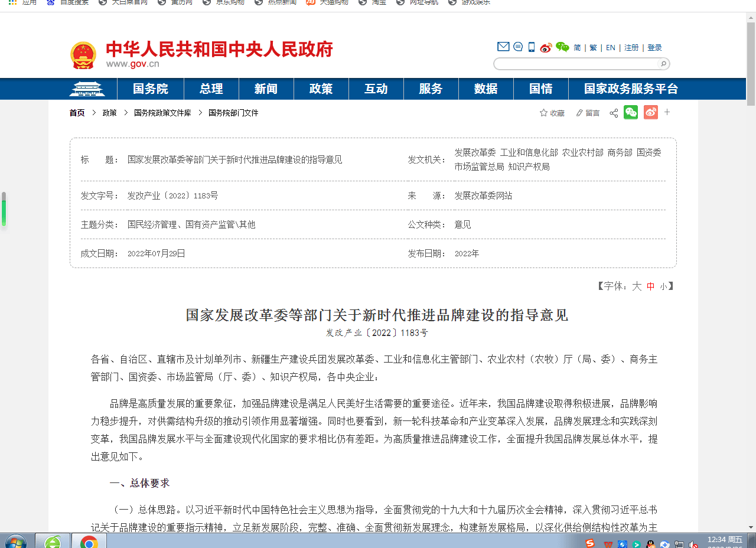Go to 首页 in the breadcrumb
This screenshot has width=756, height=548.
click(77, 113)
